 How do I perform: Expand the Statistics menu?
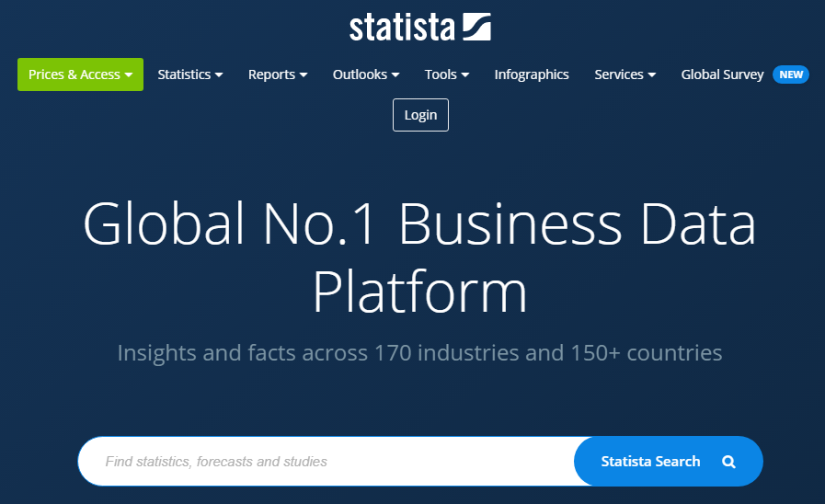(x=190, y=74)
